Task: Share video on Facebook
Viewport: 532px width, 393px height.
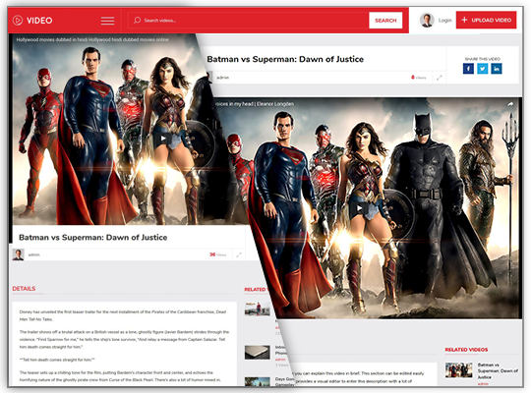Action: click(x=468, y=69)
